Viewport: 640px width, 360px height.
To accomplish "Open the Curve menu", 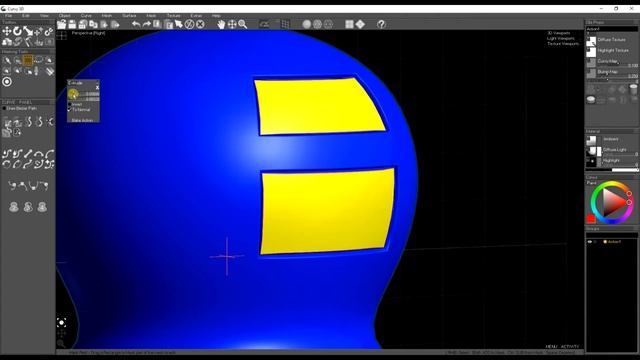I will coord(86,16).
